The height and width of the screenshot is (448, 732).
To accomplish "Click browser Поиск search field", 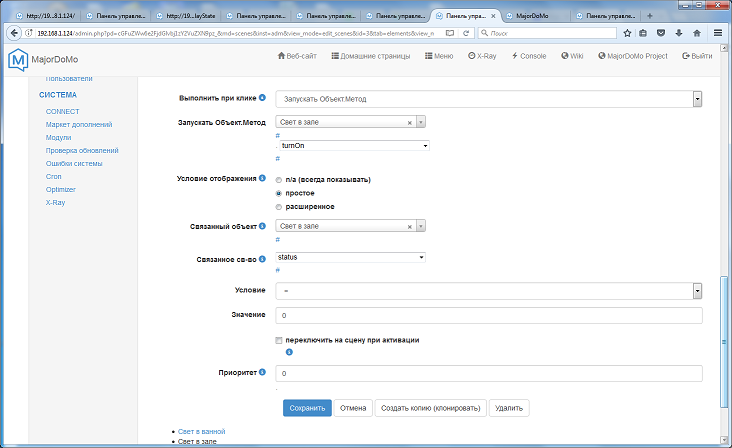I will pos(548,33).
